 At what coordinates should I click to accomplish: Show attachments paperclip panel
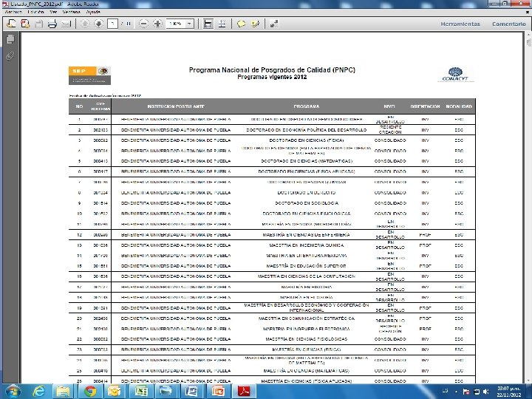tap(10, 55)
